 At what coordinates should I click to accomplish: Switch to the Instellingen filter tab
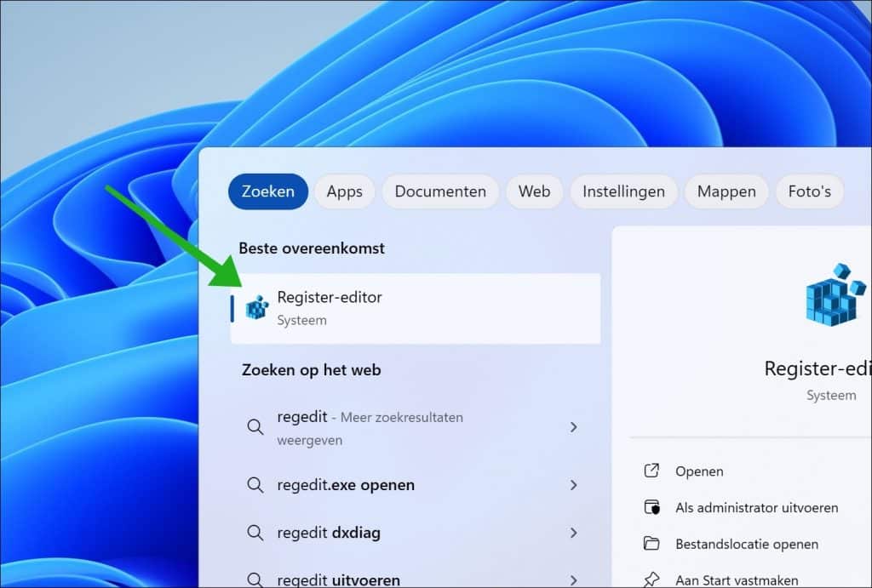(x=624, y=191)
